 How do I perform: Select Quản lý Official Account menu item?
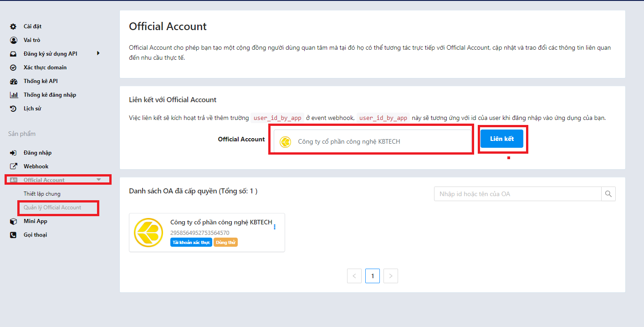click(52, 208)
